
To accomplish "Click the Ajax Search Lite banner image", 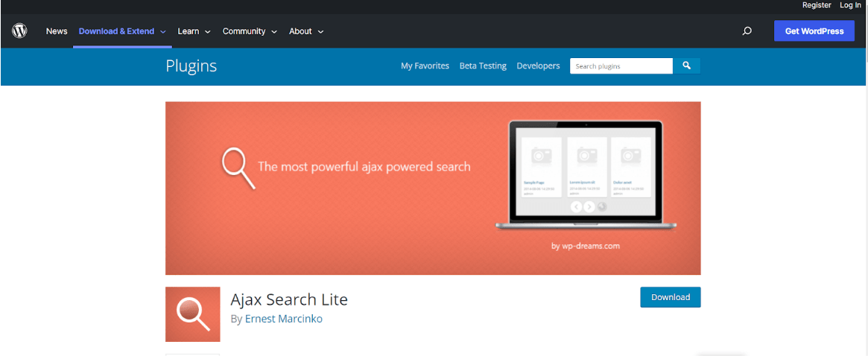I will coord(433,188).
